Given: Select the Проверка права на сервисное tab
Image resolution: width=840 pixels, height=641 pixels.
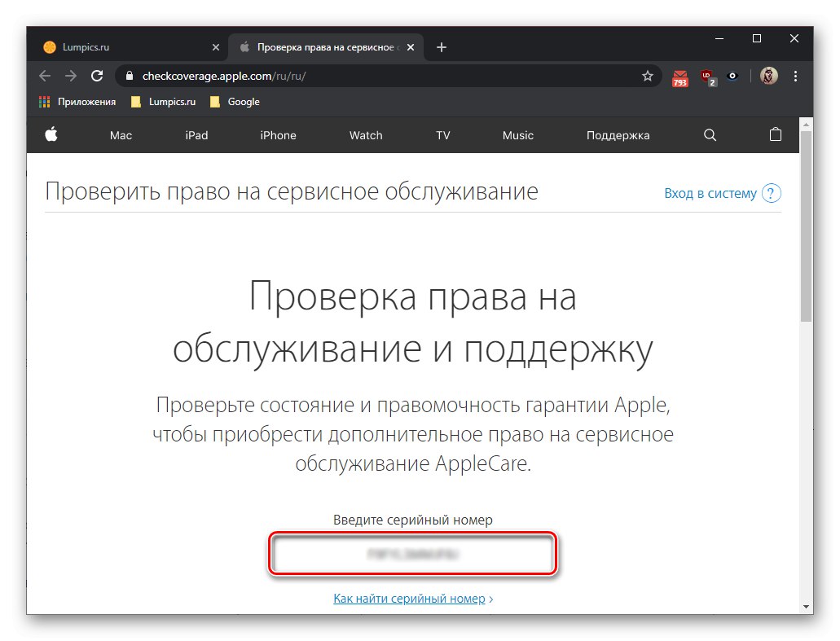Looking at the screenshot, I should [x=325, y=47].
